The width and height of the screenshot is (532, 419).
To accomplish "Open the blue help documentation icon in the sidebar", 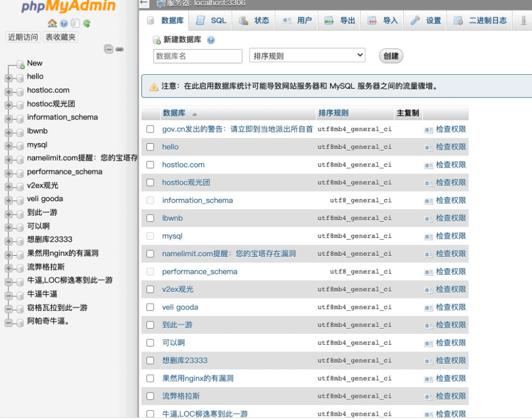I will tap(64, 23).
